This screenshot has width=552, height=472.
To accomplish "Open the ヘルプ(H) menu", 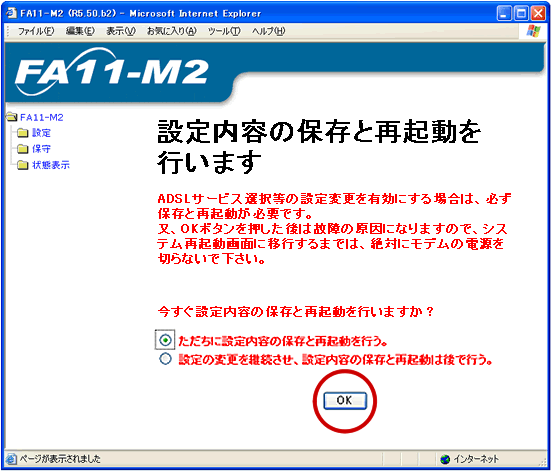I will point(268,31).
